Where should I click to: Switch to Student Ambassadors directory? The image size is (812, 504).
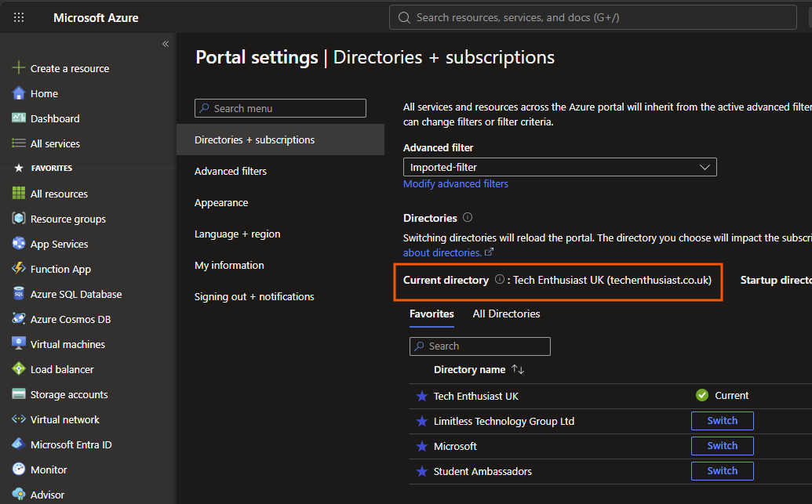(x=722, y=471)
